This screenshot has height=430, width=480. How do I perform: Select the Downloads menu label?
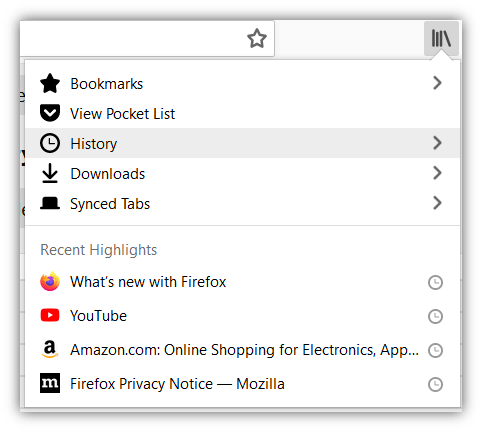click(108, 174)
